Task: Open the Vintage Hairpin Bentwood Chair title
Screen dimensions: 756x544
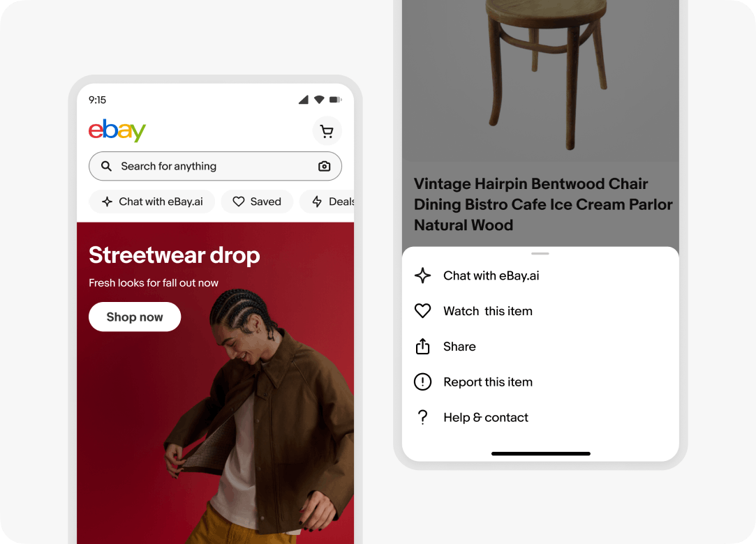Action: (x=543, y=204)
